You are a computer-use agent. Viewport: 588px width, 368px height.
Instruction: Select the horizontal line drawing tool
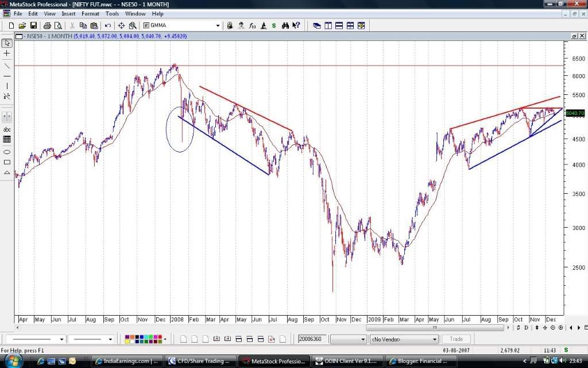[x=7, y=76]
